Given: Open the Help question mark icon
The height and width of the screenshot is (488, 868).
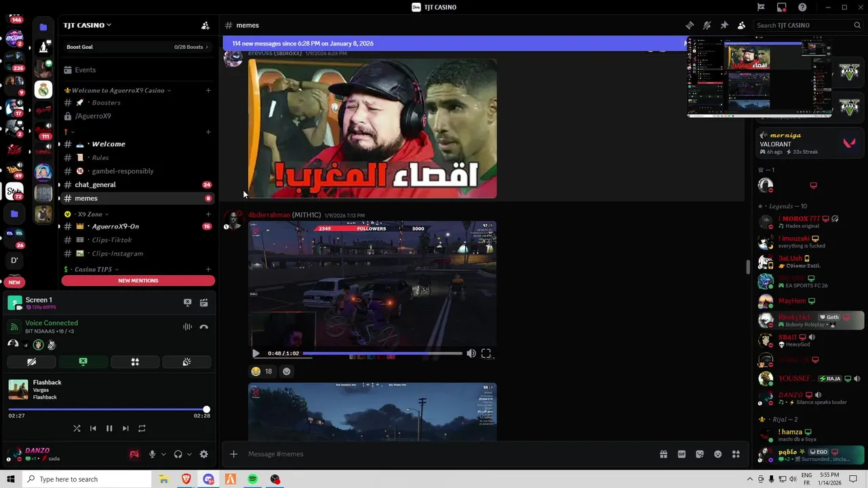Looking at the screenshot, I should coord(802,7).
